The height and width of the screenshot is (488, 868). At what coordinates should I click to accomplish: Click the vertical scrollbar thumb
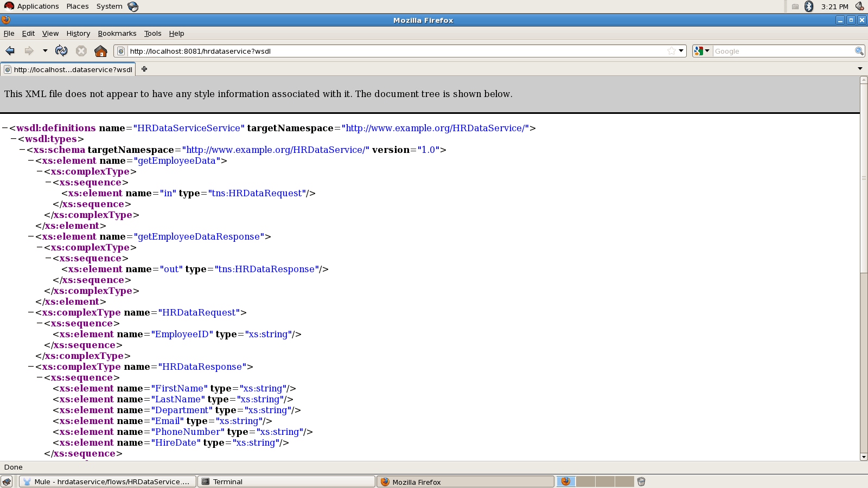864,178
